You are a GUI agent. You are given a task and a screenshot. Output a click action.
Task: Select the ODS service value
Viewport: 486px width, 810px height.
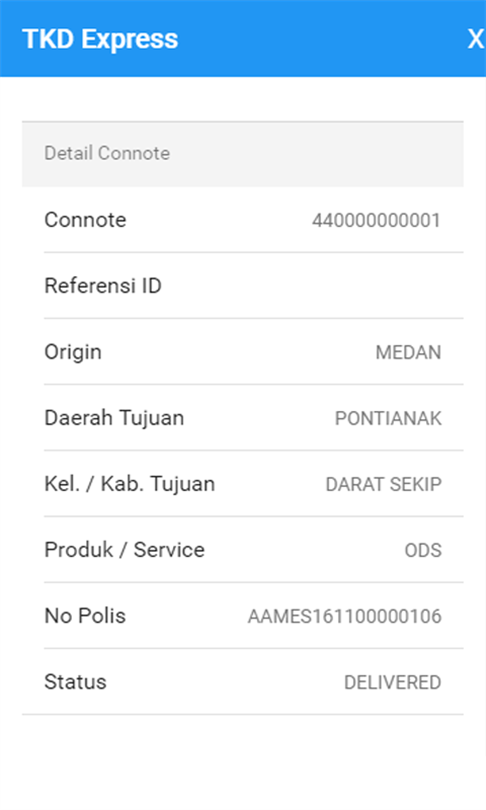pos(423,551)
